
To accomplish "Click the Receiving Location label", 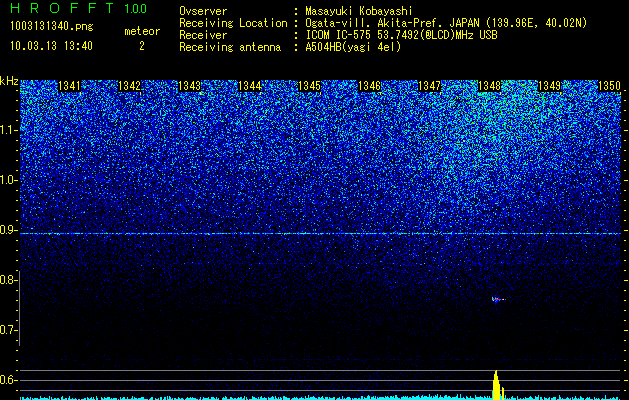I will [233, 23].
